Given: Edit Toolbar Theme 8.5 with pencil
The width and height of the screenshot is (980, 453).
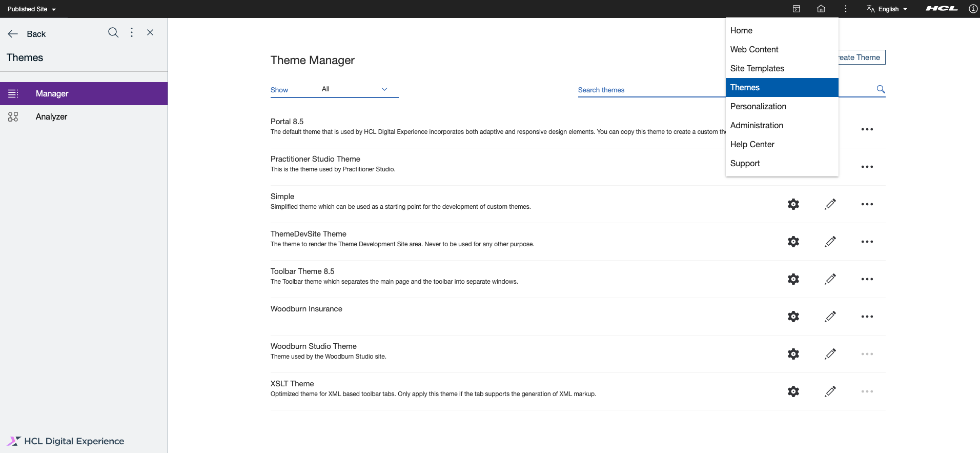Looking at the screenshot, I should pyautogui.click(x=830, y=279).
